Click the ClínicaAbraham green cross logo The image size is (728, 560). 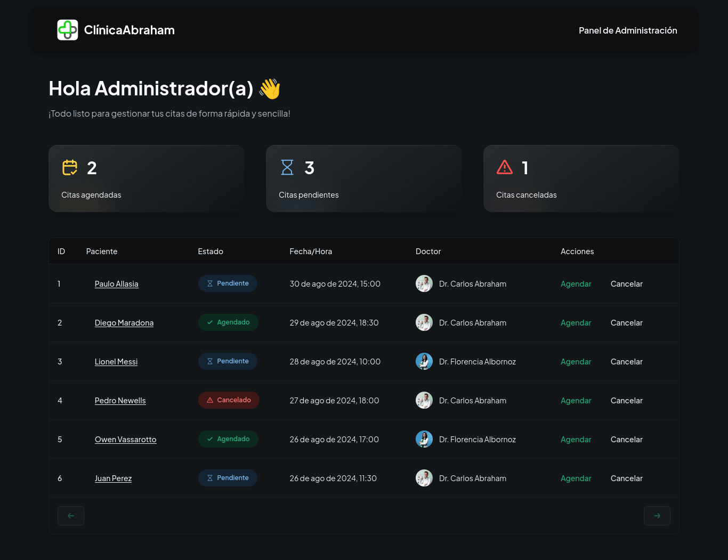pyautogui.click(x=68, y=30)
